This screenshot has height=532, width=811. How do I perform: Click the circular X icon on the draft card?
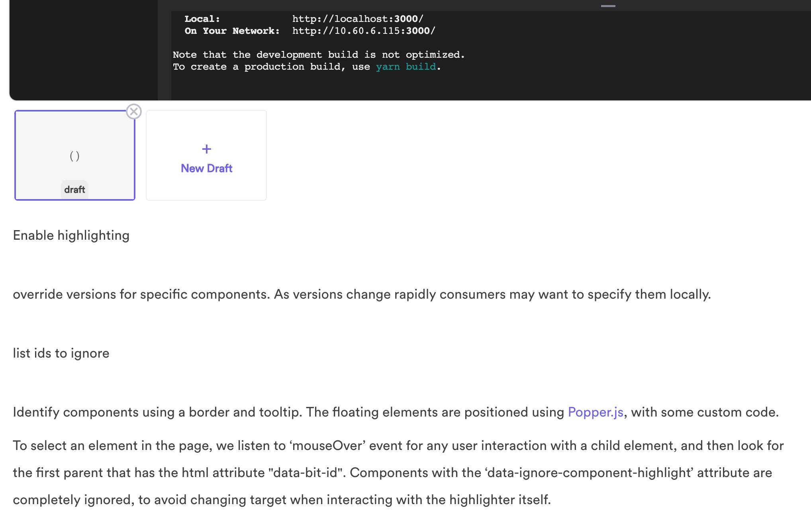pos(133,112)
